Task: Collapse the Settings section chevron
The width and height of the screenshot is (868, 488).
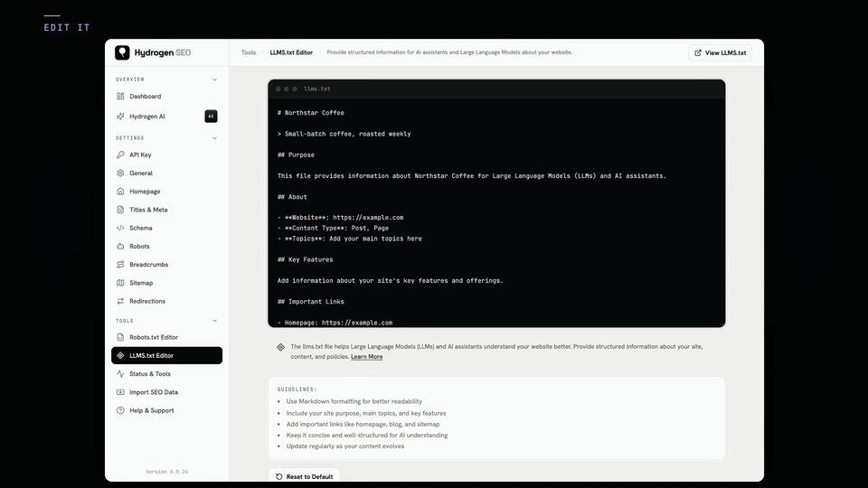Action: [x=215, y=137]
